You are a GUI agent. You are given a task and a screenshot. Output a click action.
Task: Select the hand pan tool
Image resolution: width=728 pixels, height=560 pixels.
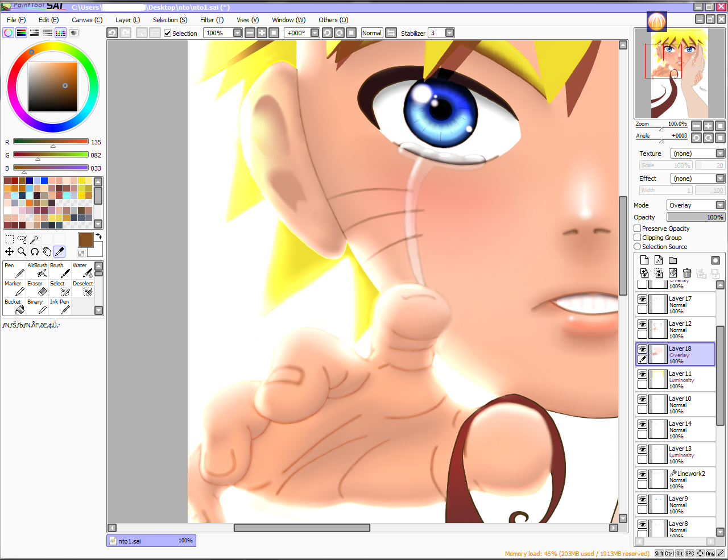(x=47, y=251)
